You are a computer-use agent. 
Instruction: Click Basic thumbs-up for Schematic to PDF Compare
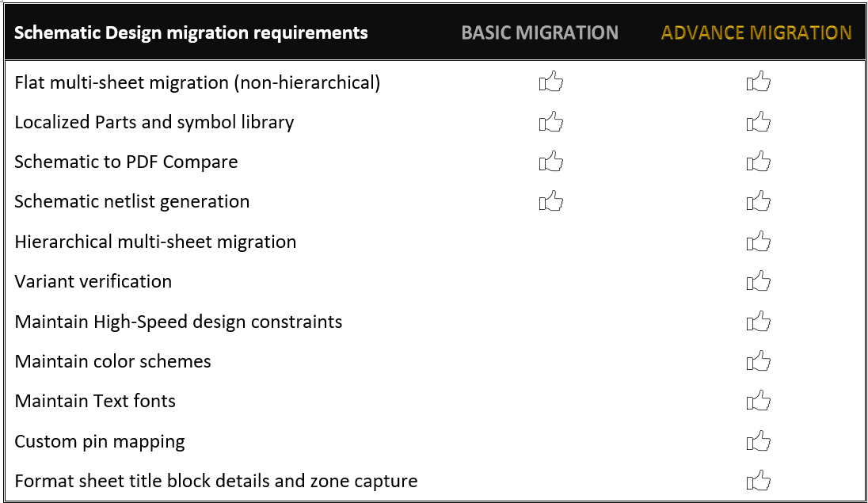550,162
